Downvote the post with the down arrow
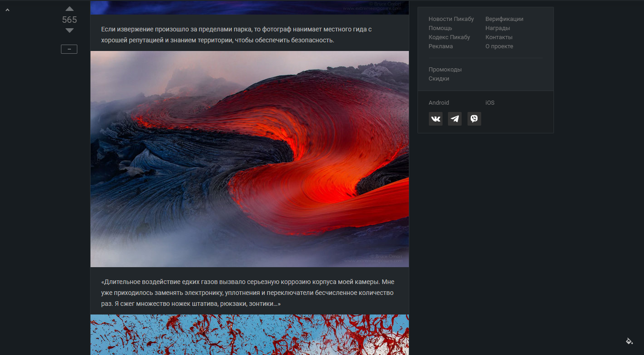Image resolution: width=644 pixels, height=355 pixels. coord(69,30)
